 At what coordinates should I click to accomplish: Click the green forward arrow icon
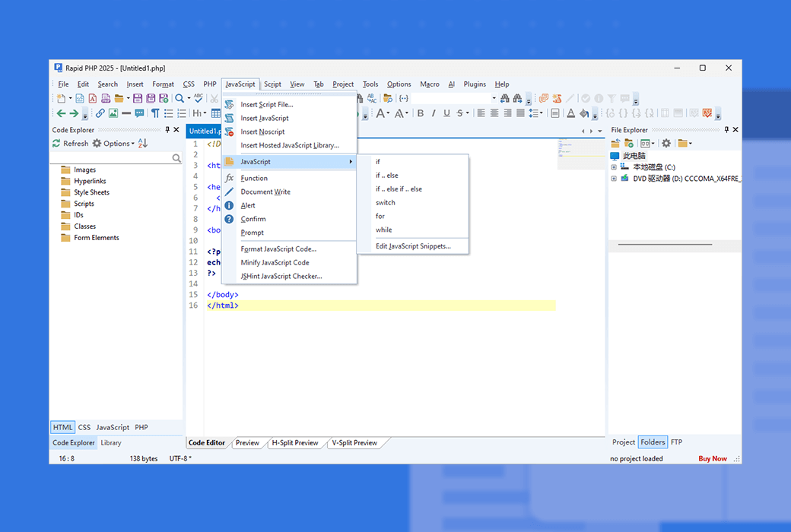[74, 113]
